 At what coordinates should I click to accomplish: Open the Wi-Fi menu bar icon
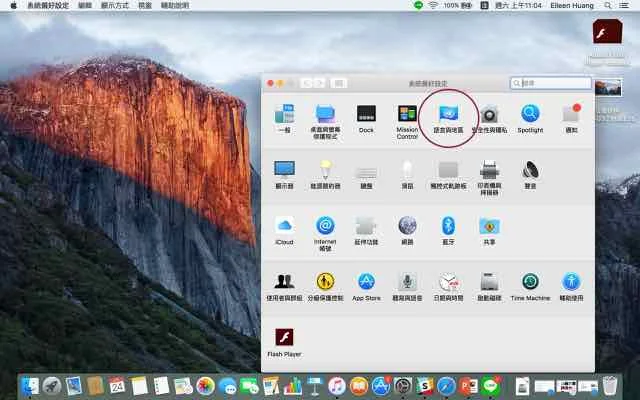(x=433, y=5)
